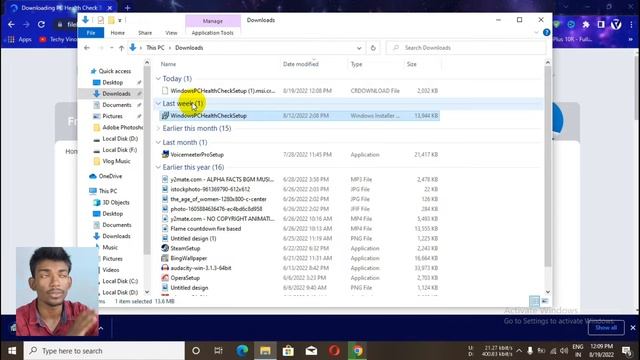Sort by the Type column header
Image resolution: width=640 pixels, height=360 pixels.
tap(356, 64)
